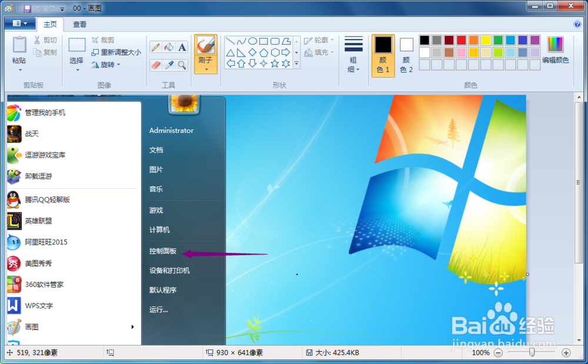Choose the five-point star shape
The height and width of the screenshot is (364, 588).
275,64
